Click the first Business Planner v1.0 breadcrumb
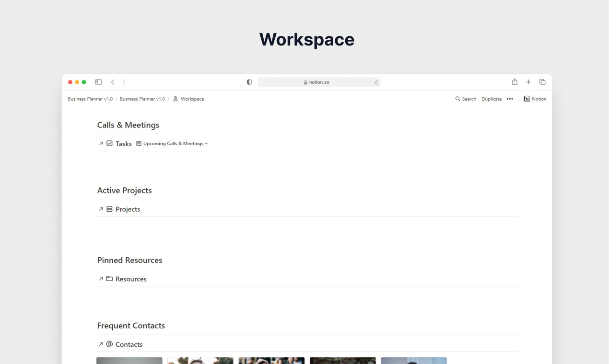The width and height of the screenshot is (609, 364). tap(90, 99)
